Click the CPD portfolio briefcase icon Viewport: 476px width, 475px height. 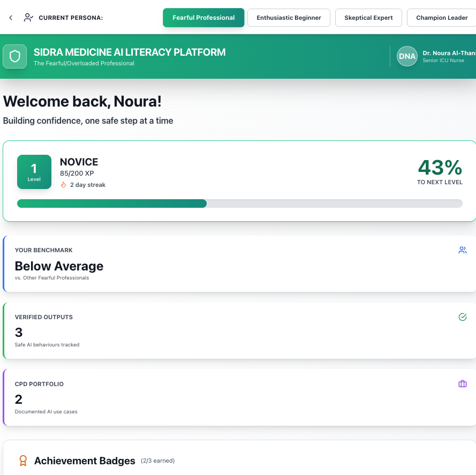(463, 384)
